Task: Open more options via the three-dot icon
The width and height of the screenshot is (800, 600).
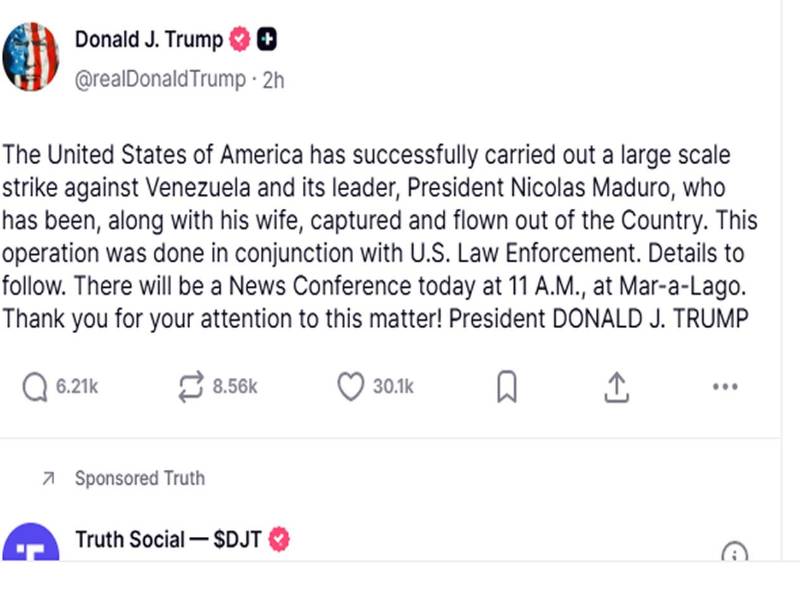Action: [725, 386]
